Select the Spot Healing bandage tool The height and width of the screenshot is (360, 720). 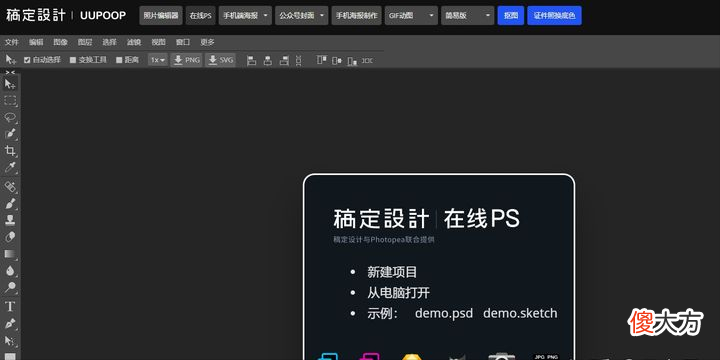[x=10, y=186]
